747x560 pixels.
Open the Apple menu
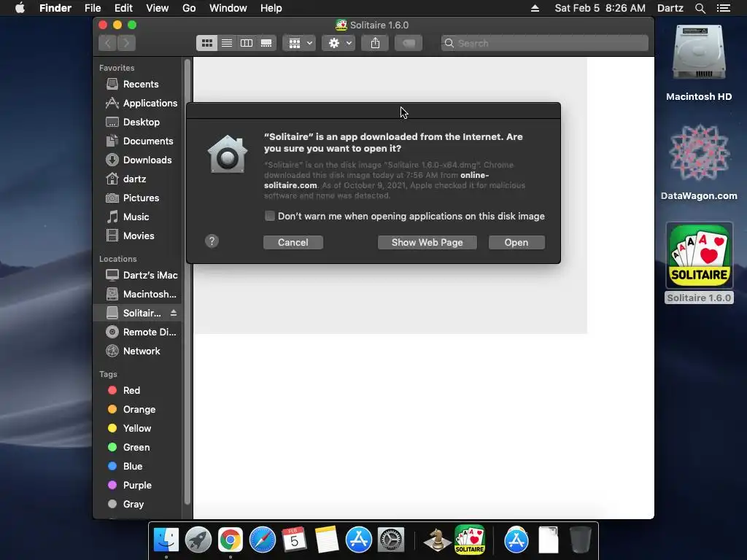coord(20,8)
